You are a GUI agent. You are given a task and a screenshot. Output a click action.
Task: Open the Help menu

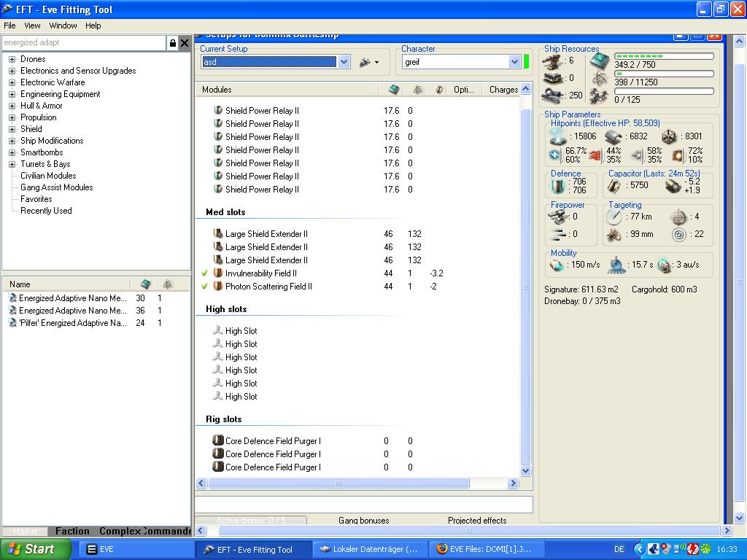(93, 26)
